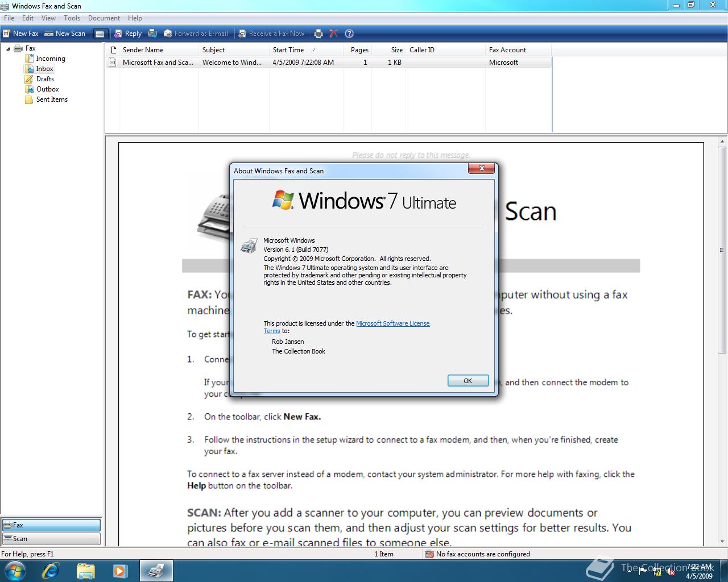The image size is (728, 582).
Task: Click the red Delete icon in toolbar
Action: coord(334,34)
